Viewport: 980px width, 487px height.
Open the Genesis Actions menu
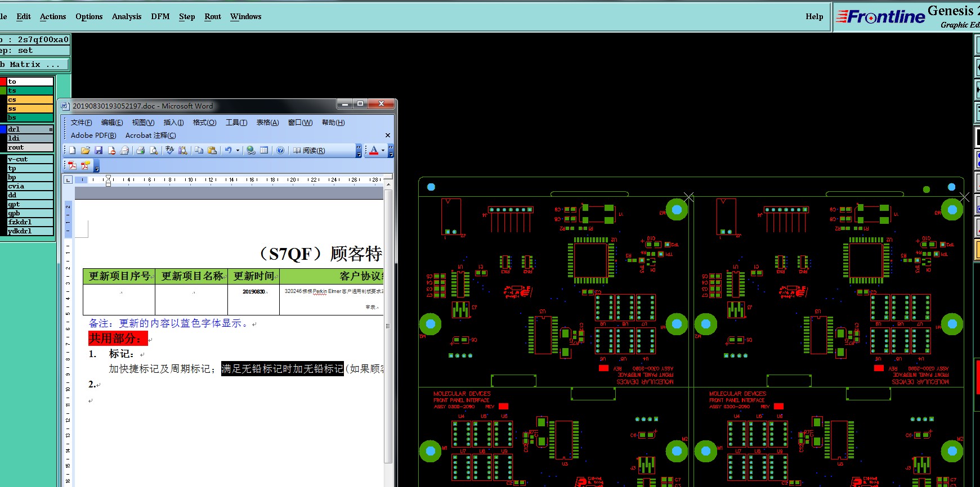point(53,16)
